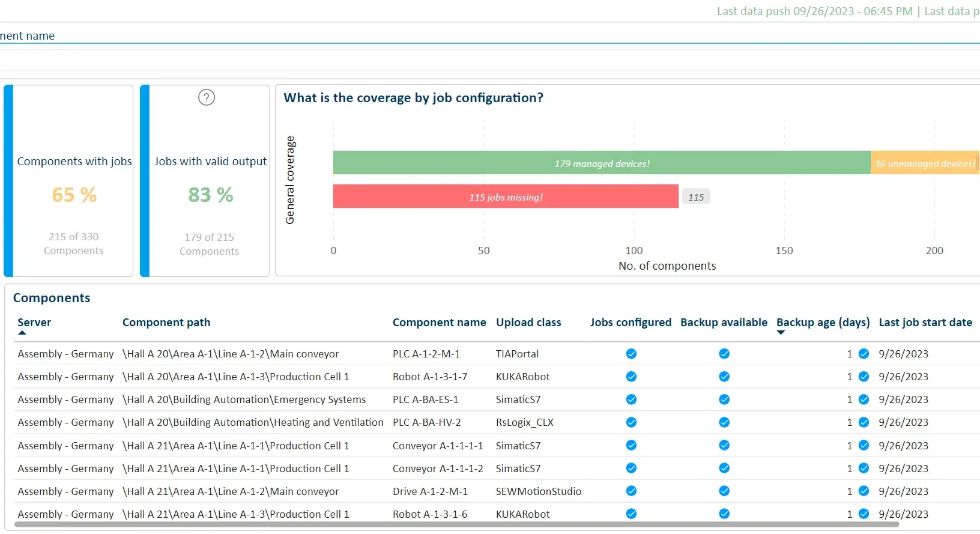Select PLC A-BA-ES-1 component name

(x=426, y=399)
